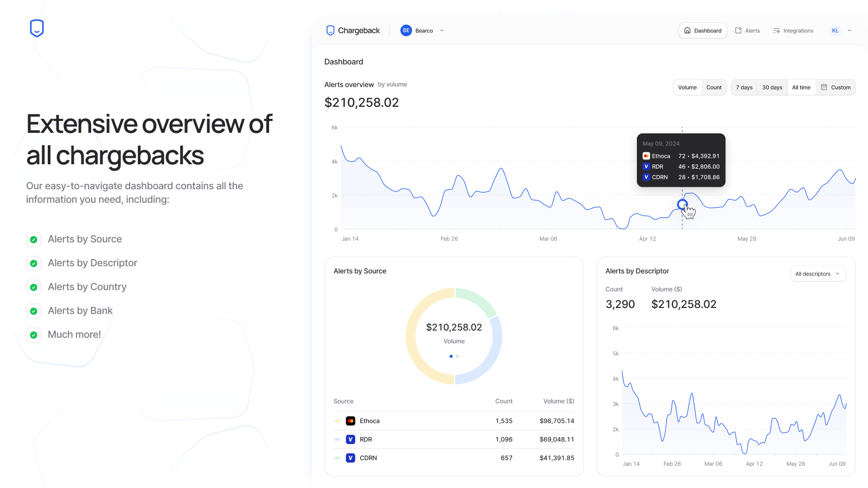
Task: Select the 7 days time range
Action: pos(744,87)
